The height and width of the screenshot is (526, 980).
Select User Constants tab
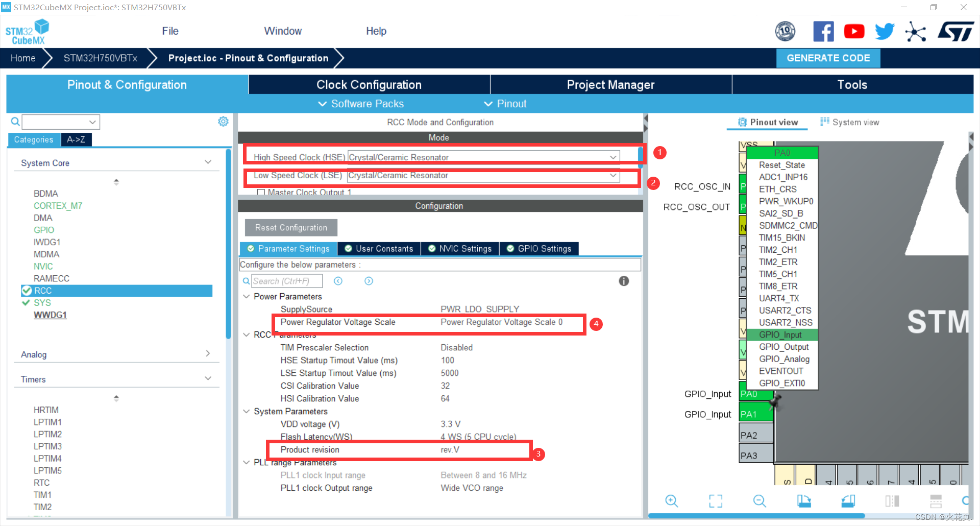pos(379,249)
